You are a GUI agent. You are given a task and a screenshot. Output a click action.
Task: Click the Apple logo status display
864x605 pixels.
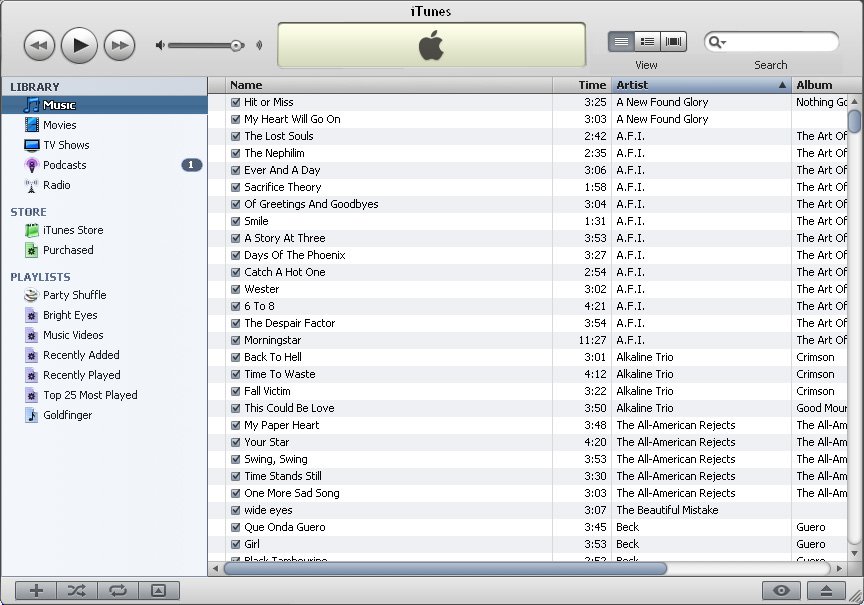click(431, 45)
